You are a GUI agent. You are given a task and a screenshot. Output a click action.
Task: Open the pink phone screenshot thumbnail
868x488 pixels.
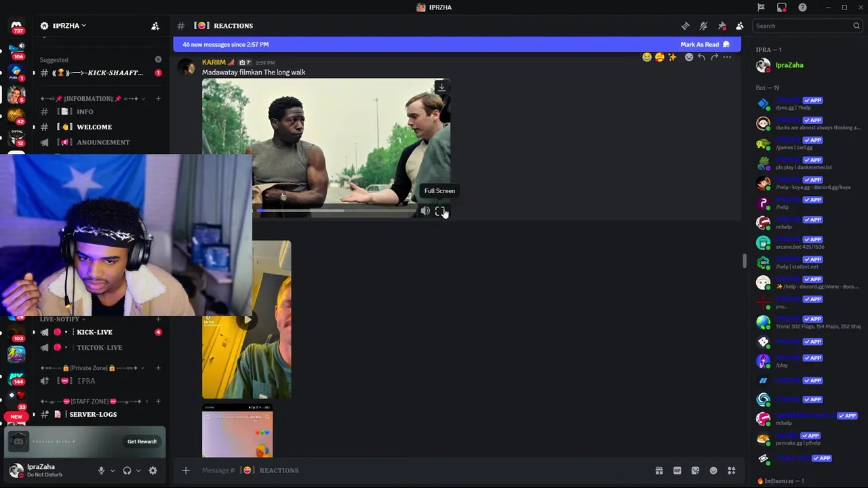click(x=237, y=431)
